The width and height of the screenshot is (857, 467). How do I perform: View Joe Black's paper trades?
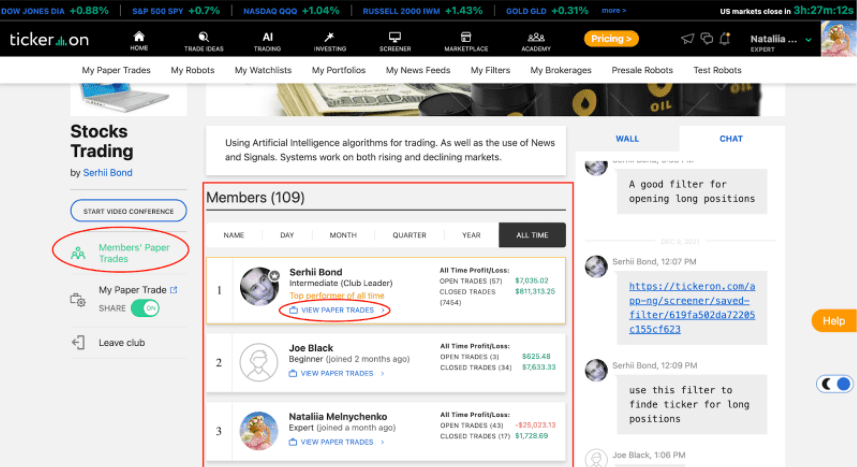[337, 373]
